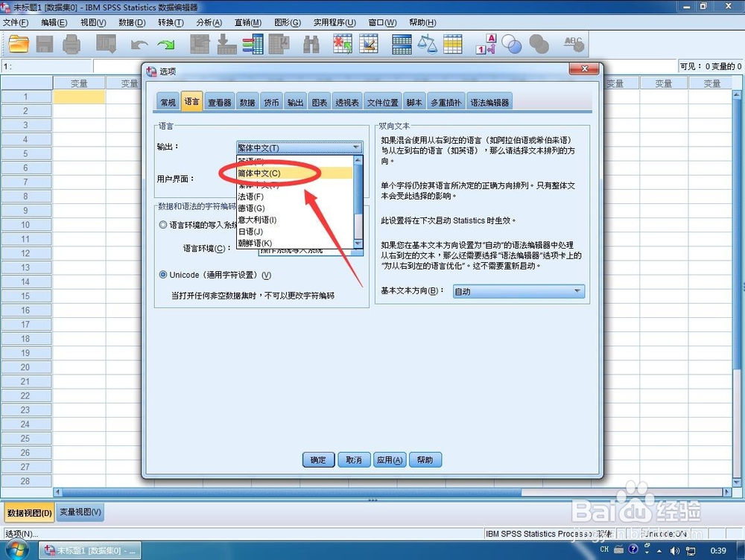745x560 pixels.
Task: Click the language list scroll-down arrow
Action: pyautogui.click(x=359, y=244)
